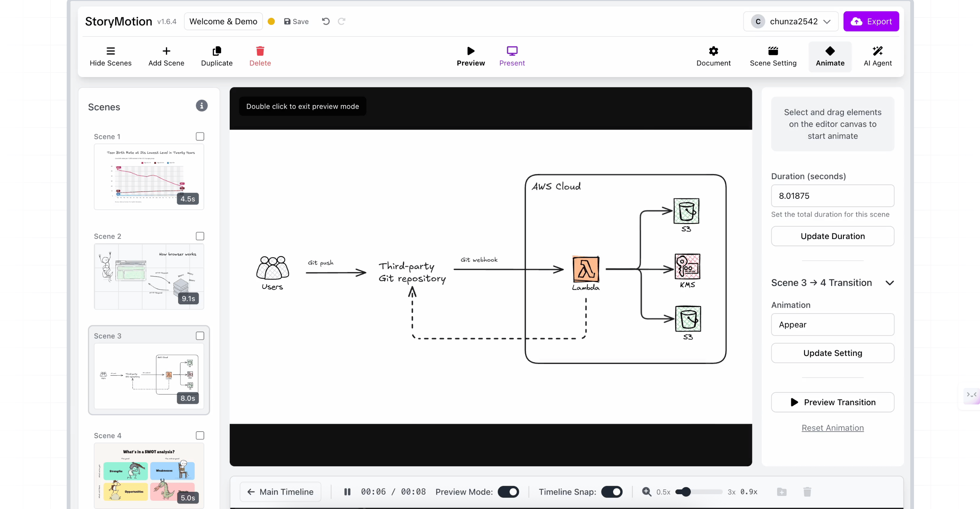The height and width of the screenshot is (509, 980).
Task: Click the Scenes info icon
Action: click(x=202, y=106)
